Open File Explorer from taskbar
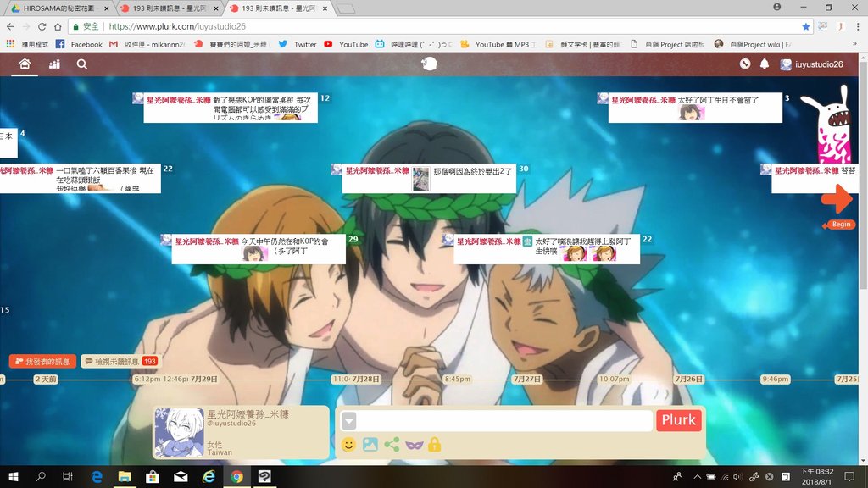This screenshot has width=868, height=488. [125, 476]
